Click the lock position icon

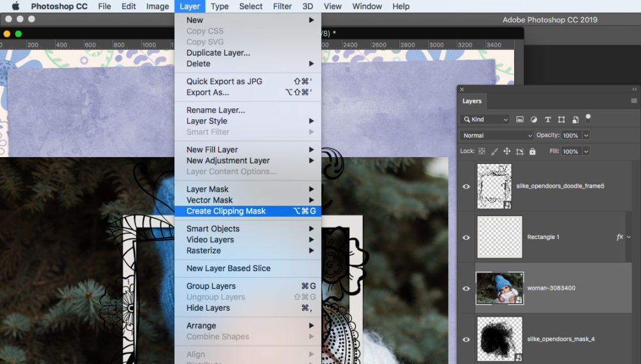point(507,151)
